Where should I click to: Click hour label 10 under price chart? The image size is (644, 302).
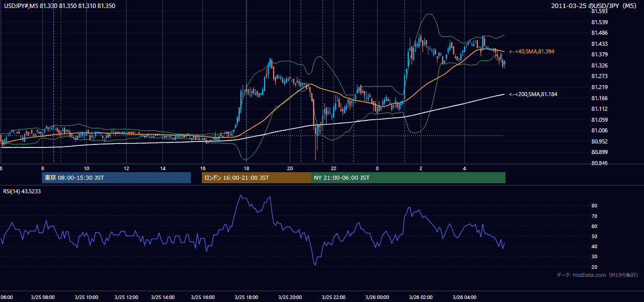pyautogui.click(x=87, y=168)
